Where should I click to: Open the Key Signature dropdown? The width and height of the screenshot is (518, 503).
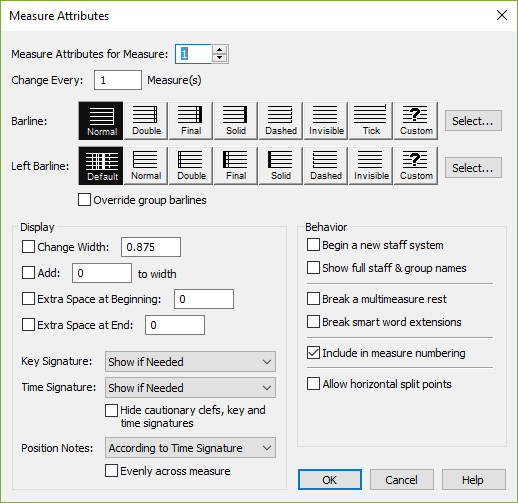click(190, 361)
